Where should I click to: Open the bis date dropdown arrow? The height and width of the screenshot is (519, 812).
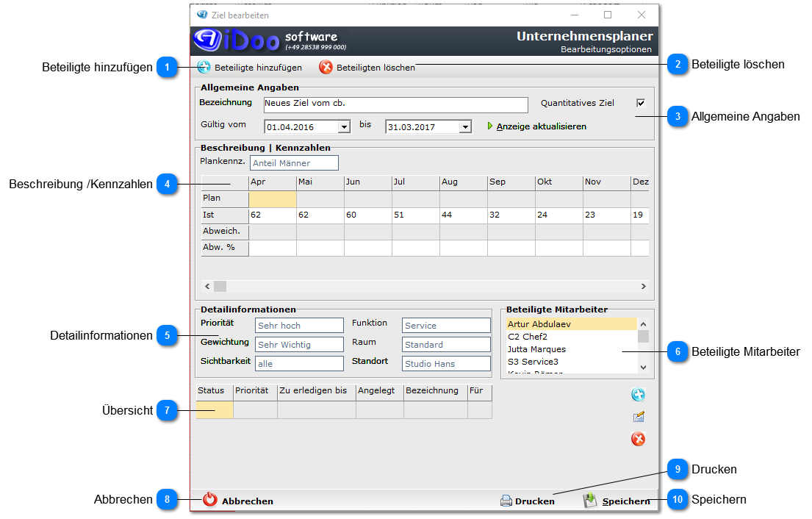(x=466, y=127)
